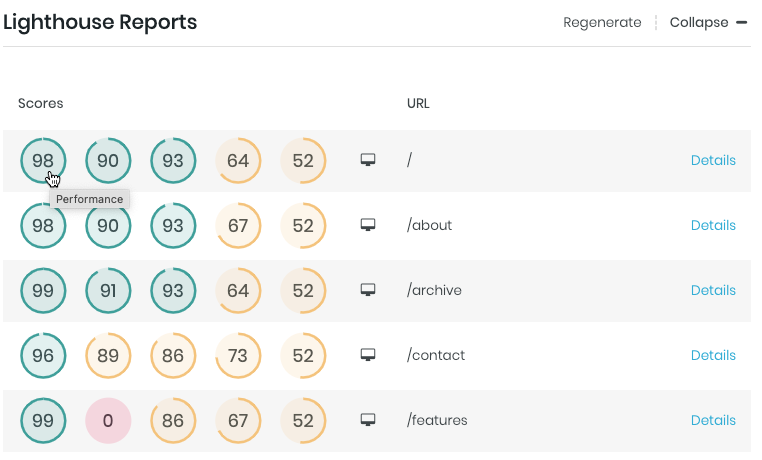Viewport: 762px width, 460px height.
Task: Click the 98 performance score for the / row
Action: pos(43,160)
